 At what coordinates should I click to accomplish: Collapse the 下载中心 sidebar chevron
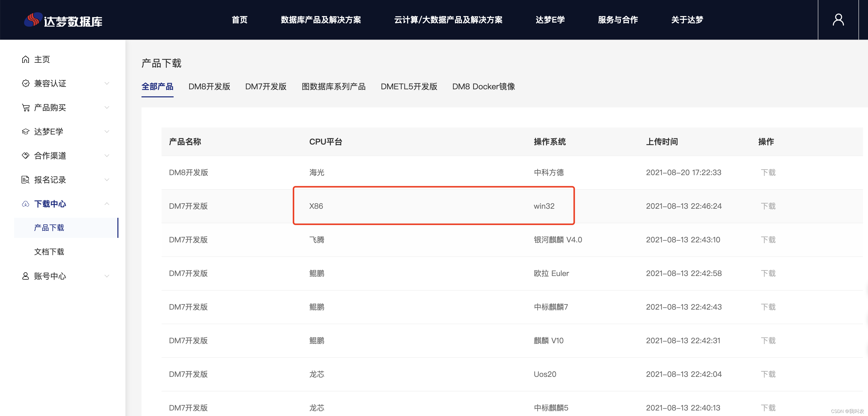[x=107, y=204]
